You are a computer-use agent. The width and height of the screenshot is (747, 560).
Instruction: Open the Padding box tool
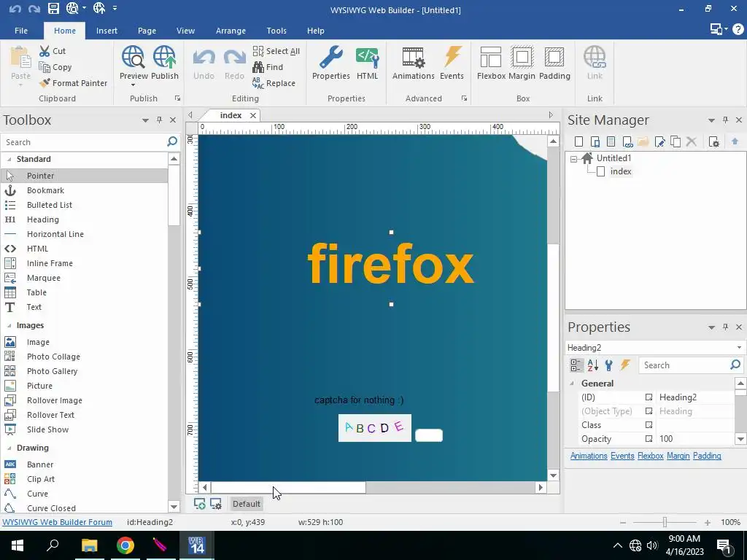point(554,63)
